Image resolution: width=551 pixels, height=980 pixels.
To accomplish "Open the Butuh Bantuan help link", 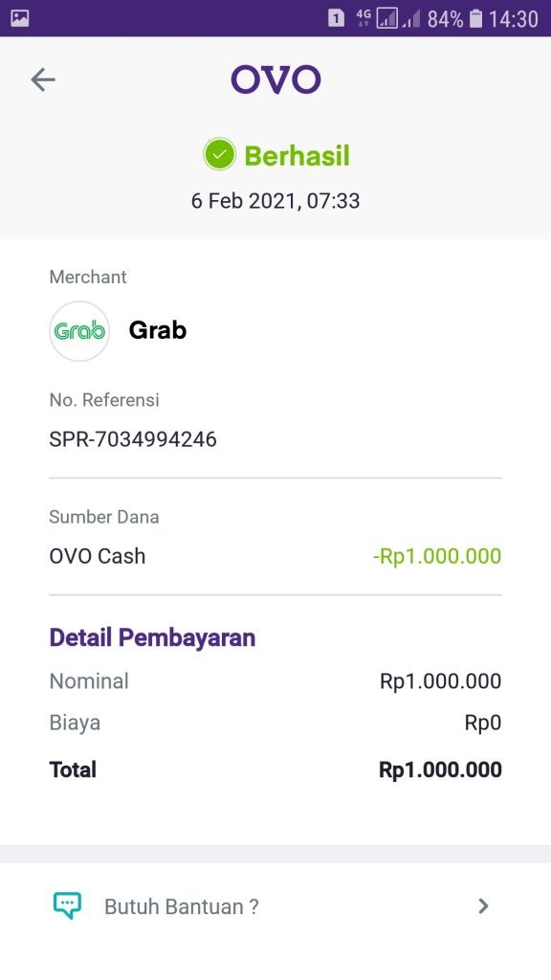I will pos(182,905).
